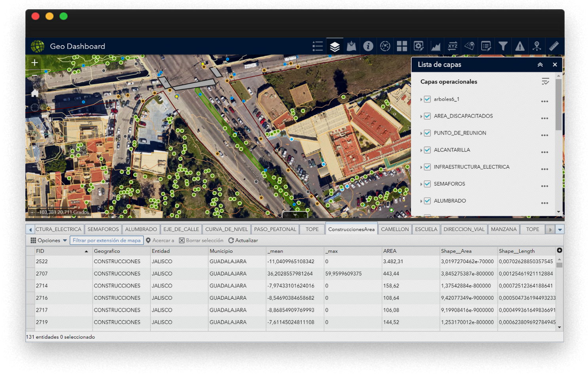Open the elevation profile chart tool
Screen dimensions: 588x379
(x=436, y=46)
